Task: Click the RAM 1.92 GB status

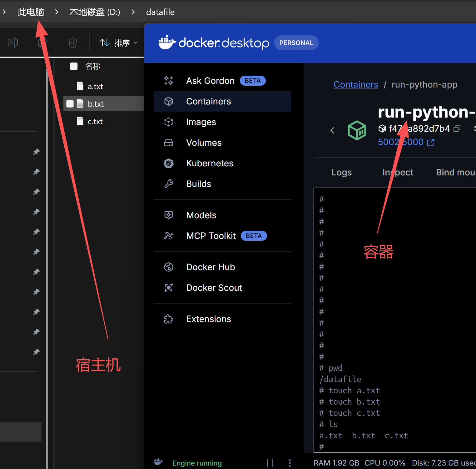Action: coord(336,463)
